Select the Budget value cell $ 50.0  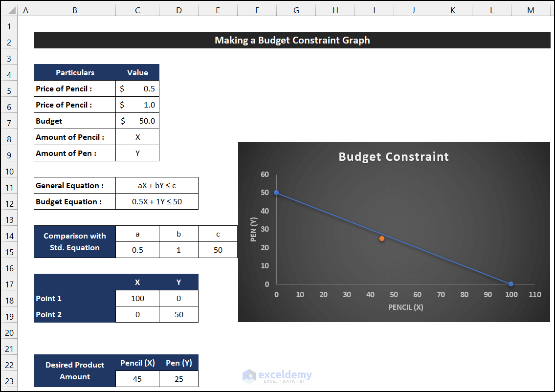[x=137, y=121]
